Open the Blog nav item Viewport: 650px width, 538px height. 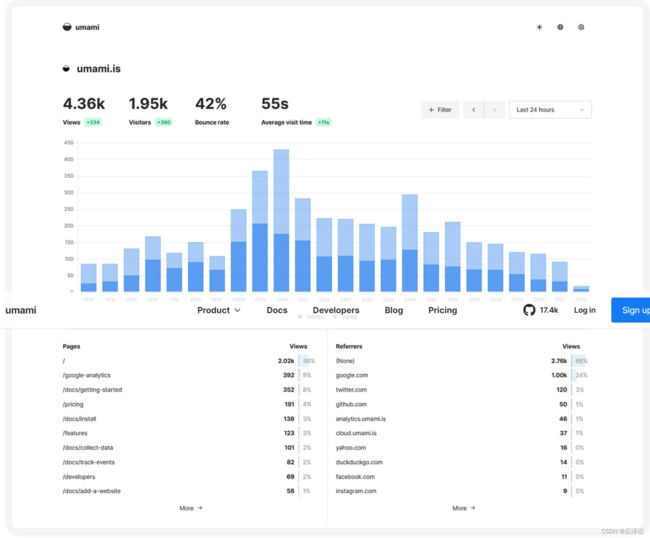click(394, 310)
